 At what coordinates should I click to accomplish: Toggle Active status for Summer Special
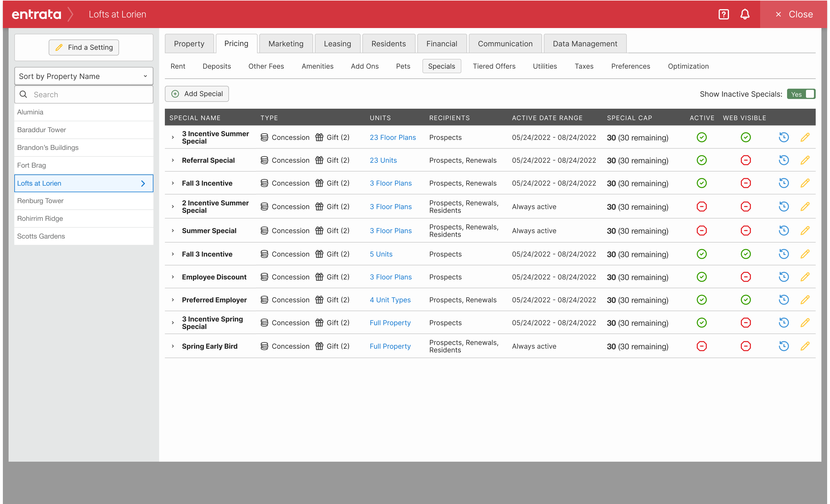point(701,231)
